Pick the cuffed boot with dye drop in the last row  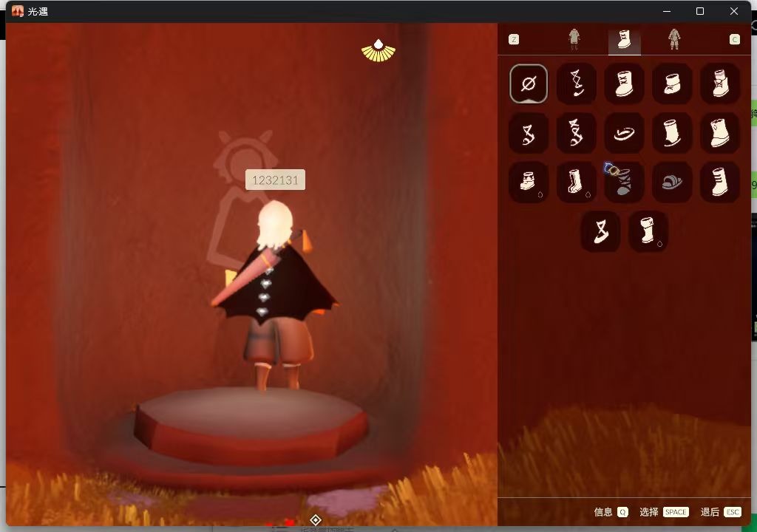pyautogui.click(x=648, y=231)
